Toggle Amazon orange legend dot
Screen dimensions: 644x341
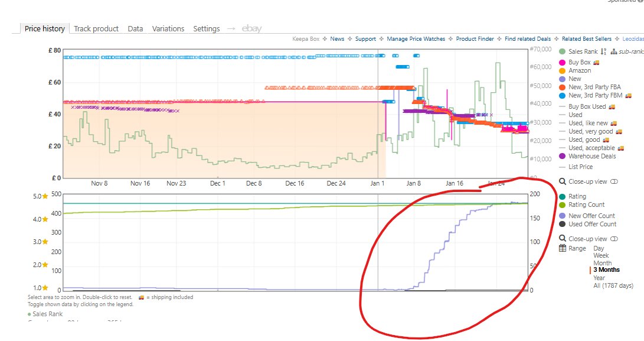[562, 71]
